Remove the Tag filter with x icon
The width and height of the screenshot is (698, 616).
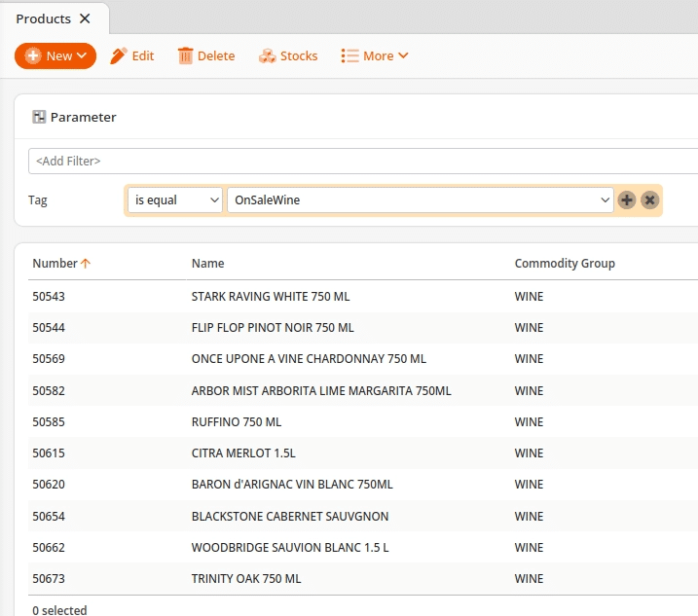pos(649,199)
